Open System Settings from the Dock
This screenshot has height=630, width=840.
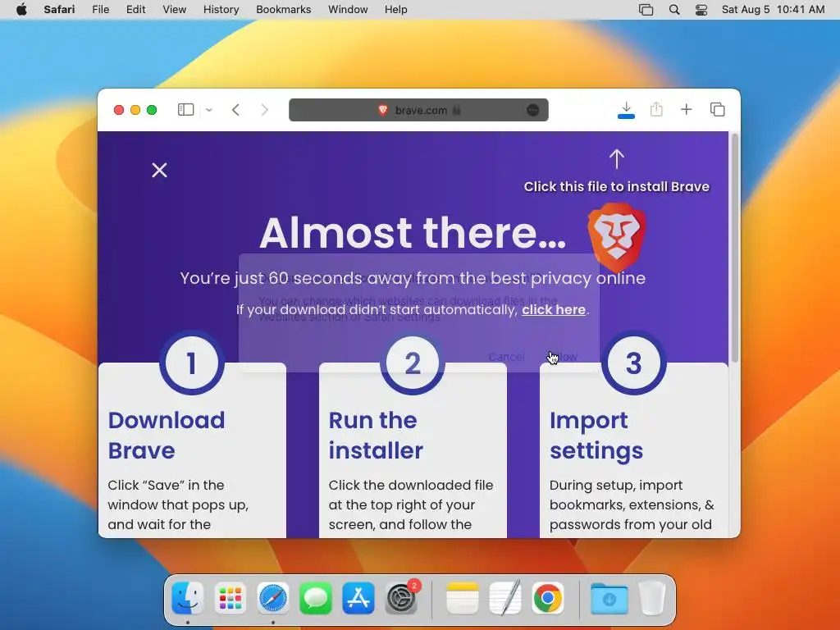pyautogui.click(x=400, y=598)
